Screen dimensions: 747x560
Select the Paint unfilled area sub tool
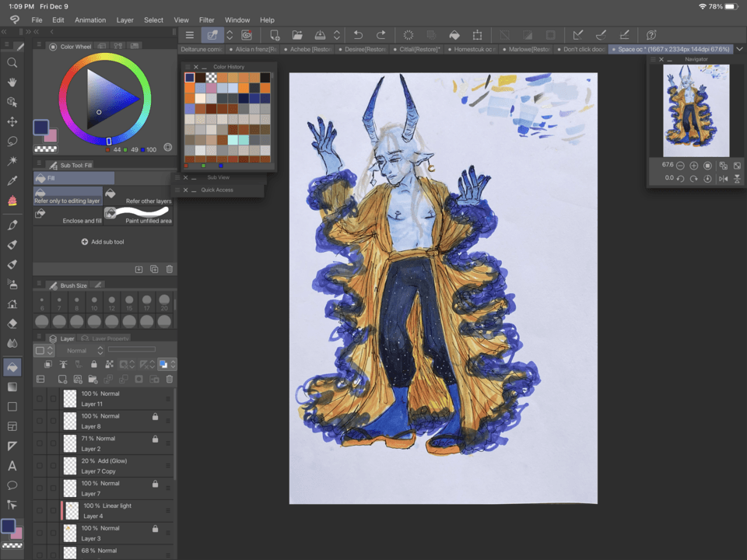tap(139, 215)
